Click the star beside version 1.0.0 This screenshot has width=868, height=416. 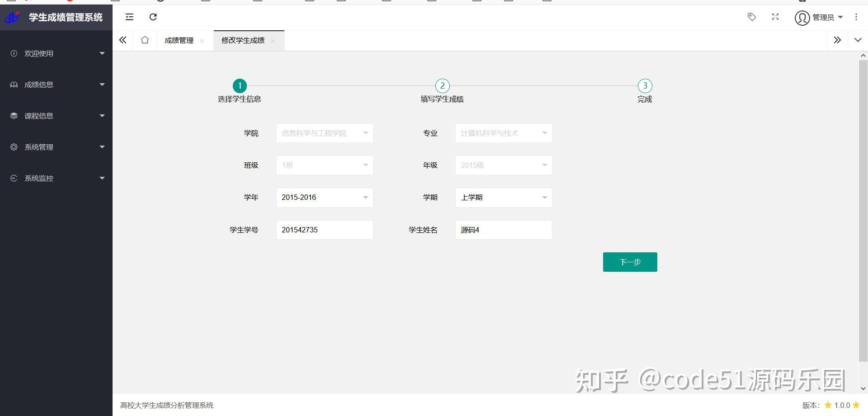pos(827,405)
